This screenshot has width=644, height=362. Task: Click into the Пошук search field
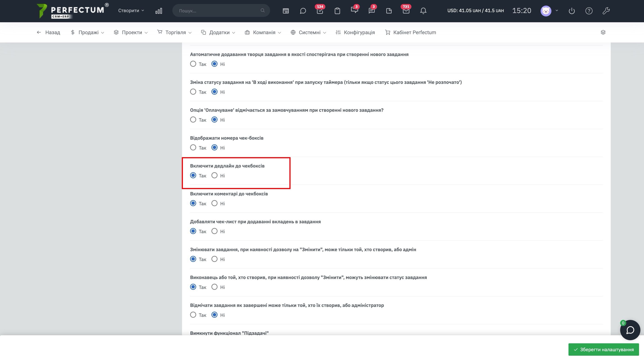(x=218, y=11)
